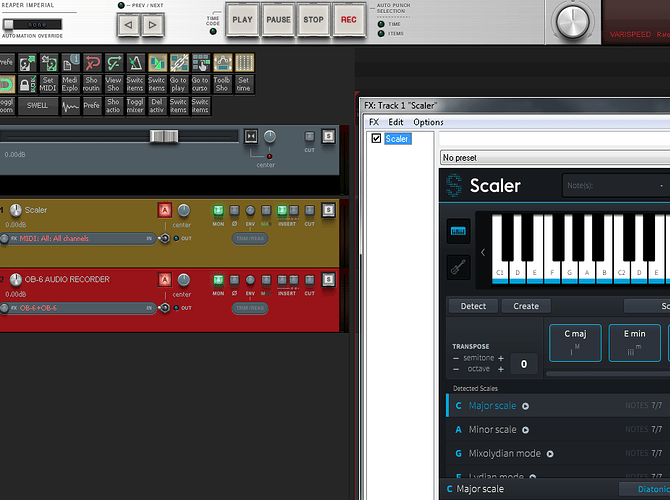Preview the C Major scale play icon

tap(526, 406)
